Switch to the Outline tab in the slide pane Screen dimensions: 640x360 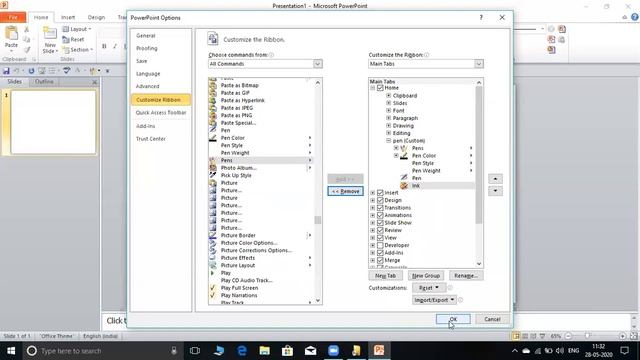coord(44,82)
